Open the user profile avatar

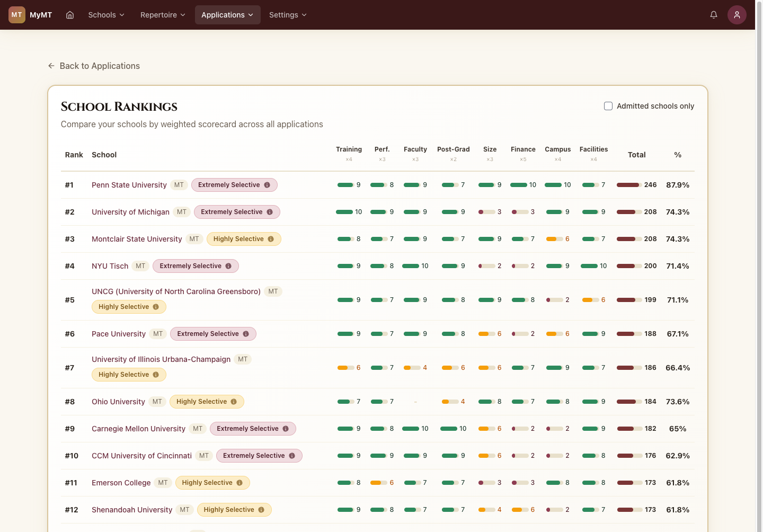click(737, 15)
